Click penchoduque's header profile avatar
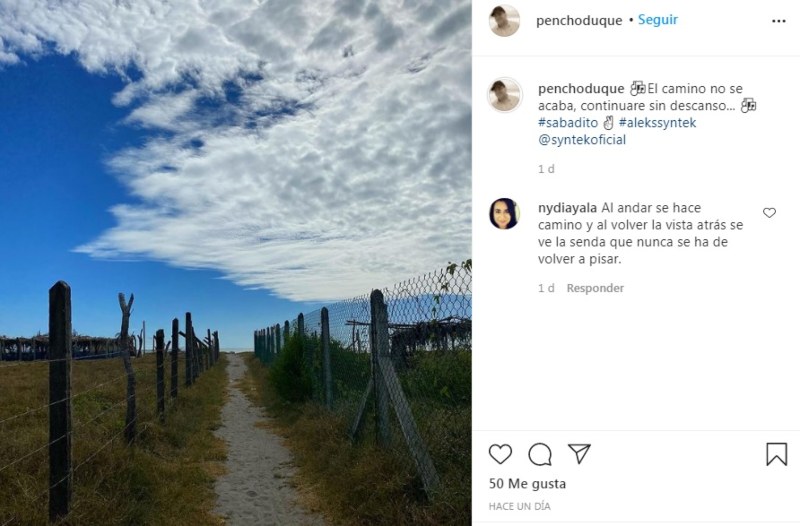800x526 pixels. pyautogui.click(x=504, y=20)
